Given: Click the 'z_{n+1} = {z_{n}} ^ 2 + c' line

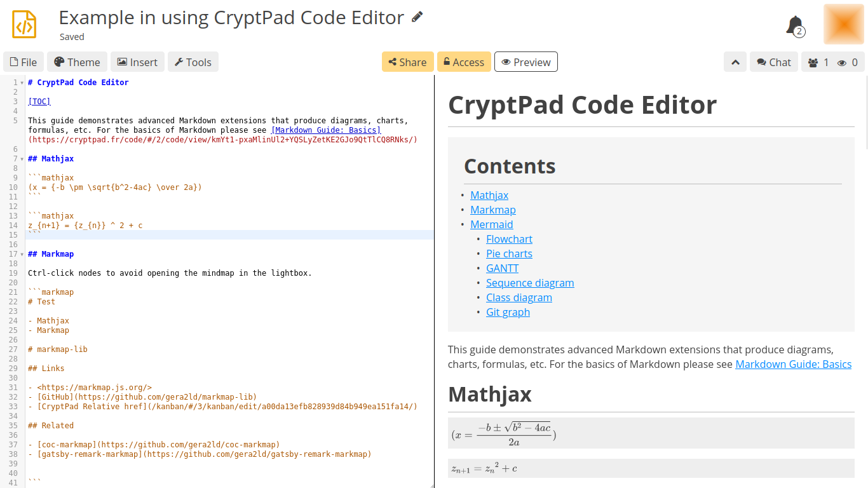Looking at the screenshot, I should point(85,226).
